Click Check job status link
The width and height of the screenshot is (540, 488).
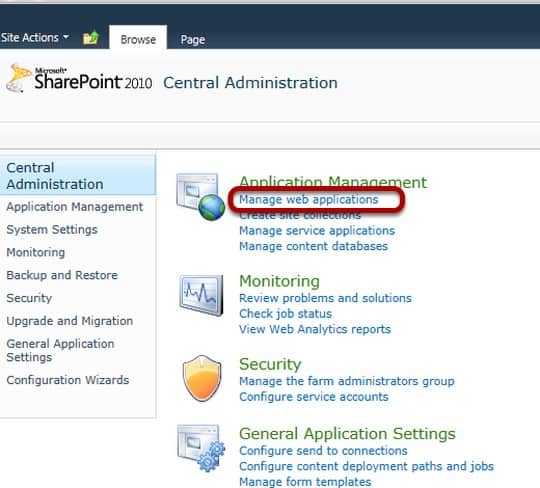tap(285, 314)
